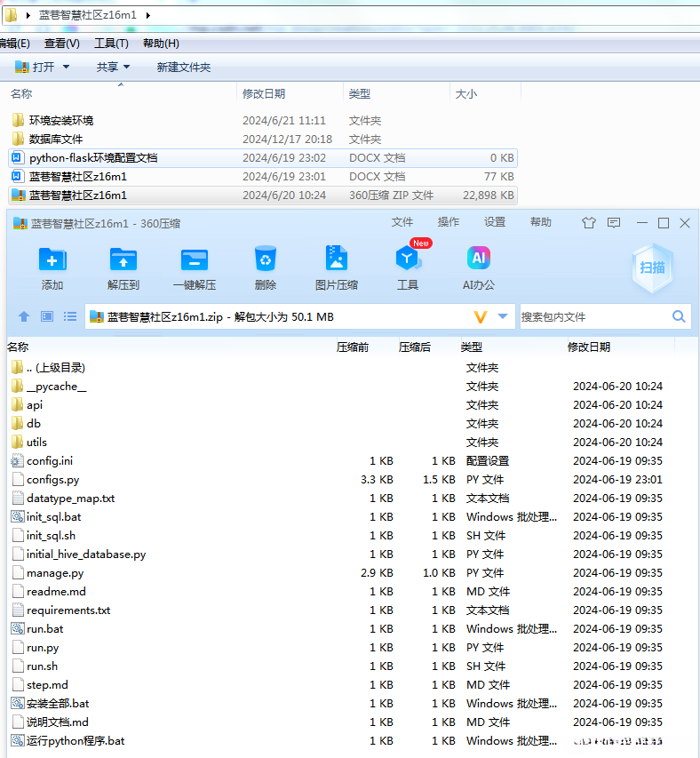Sort by 压缩后 column header
Viewport: 700px width, 758px height.
(x=415, y=347)
